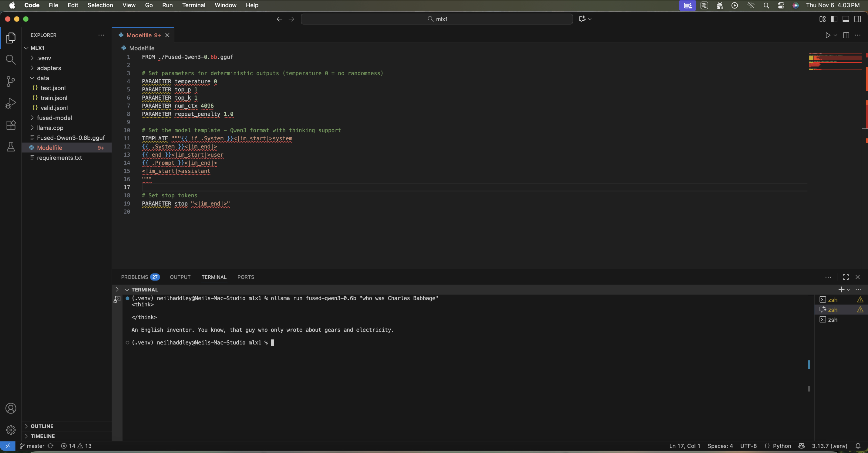Click the Run Python file play button
The width and height of the screenshot is (868, 453).
828,35
